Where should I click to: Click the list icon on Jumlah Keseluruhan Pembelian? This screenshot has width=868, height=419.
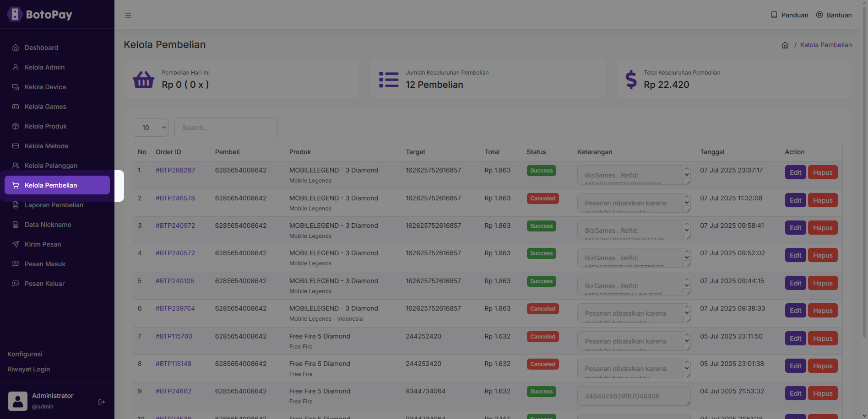tap(389, 80)
